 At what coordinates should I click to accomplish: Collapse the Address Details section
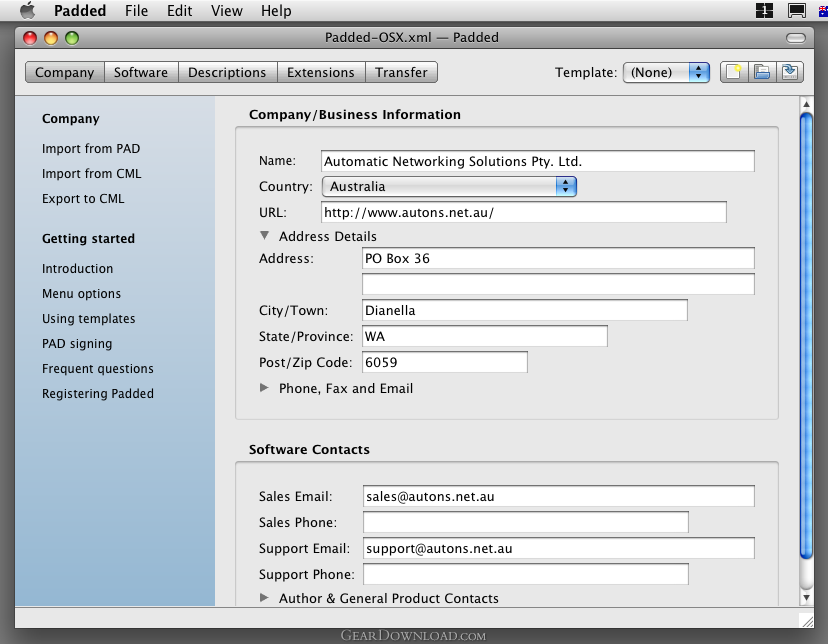point(265,236)
